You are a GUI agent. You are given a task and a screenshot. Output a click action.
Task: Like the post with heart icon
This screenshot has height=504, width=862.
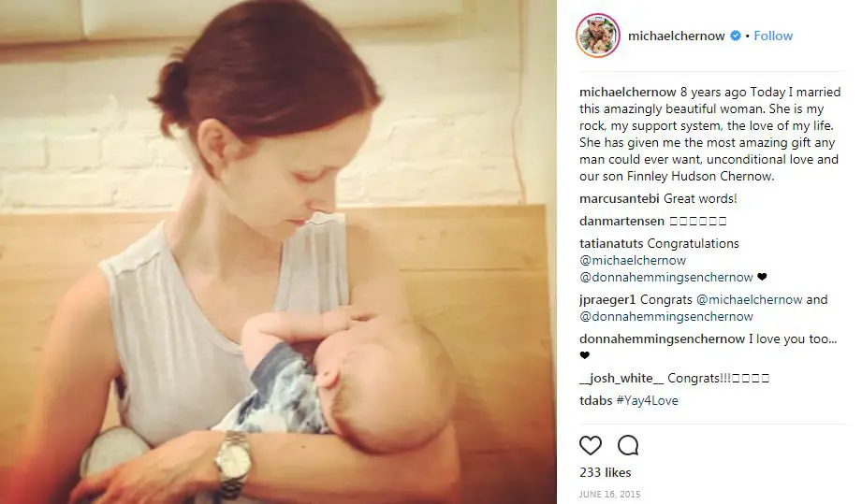591,445
